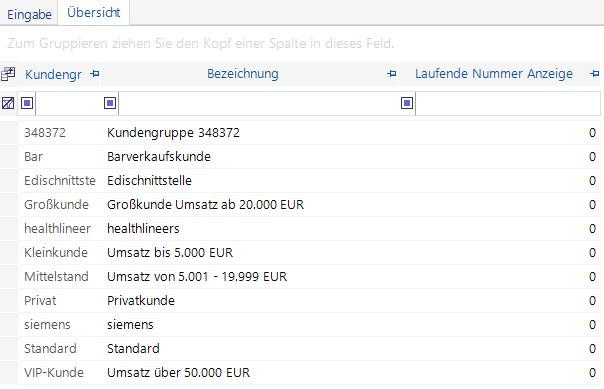Screen dimensions: 604x389
Task: Select the Übersicht tab
Action: [x=94, y=13]
